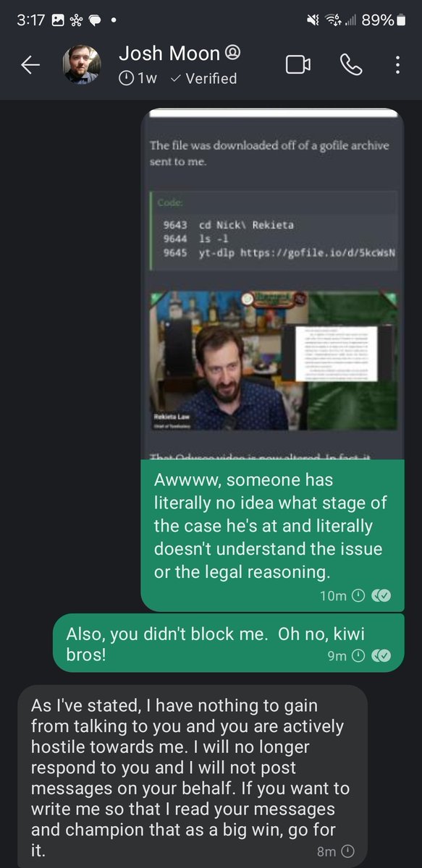Tap the chat bubble notification status icon
The width and height of the screenshot is (422, 868).
click(x=96, y=21)
